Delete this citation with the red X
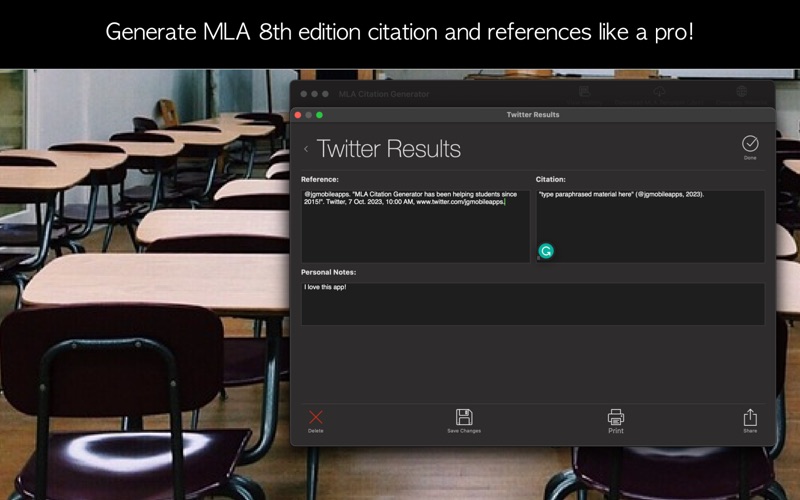The width and height of the screenshot is (800, 500). (x=316, y=417)
